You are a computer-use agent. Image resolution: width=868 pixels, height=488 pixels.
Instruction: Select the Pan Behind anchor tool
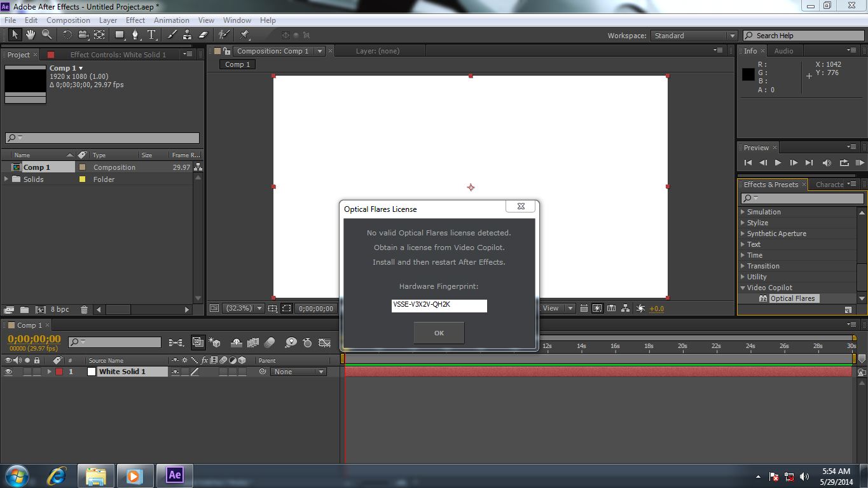coord(100,35)
